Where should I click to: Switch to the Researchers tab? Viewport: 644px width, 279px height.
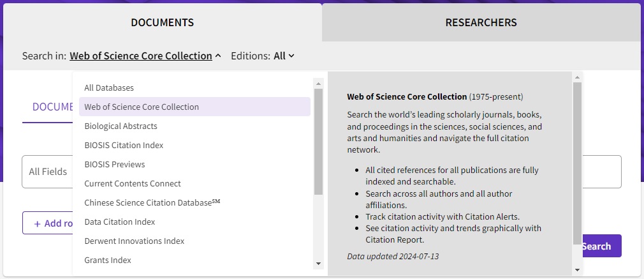click(481, 22)
